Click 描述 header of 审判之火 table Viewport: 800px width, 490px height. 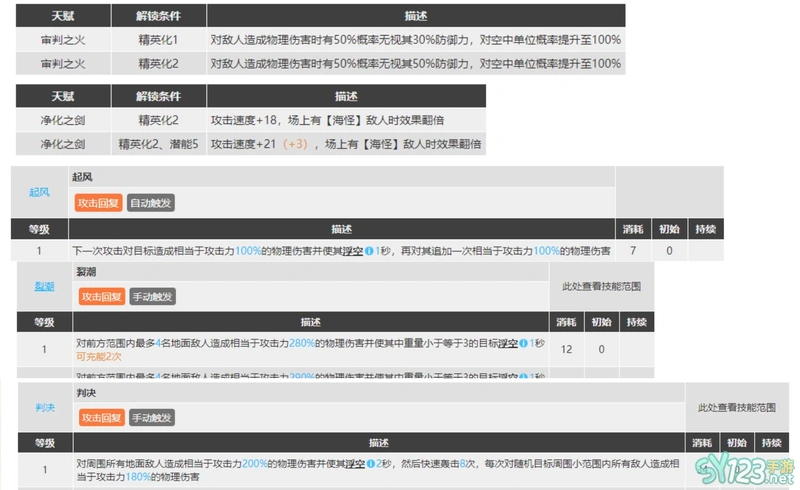[416, 16]
